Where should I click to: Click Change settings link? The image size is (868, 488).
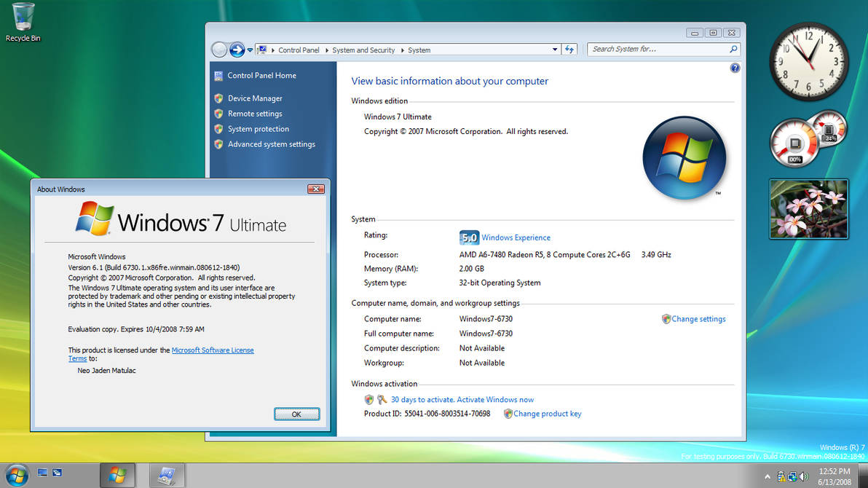pyautogui.click(x=698, y=319)
